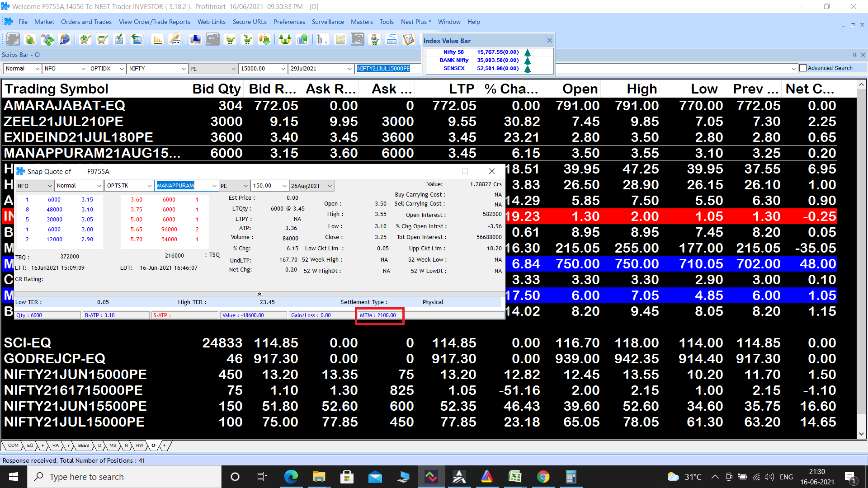Open Excel from the taskbar
Screen dimensions: 868x488
[515, 477]
